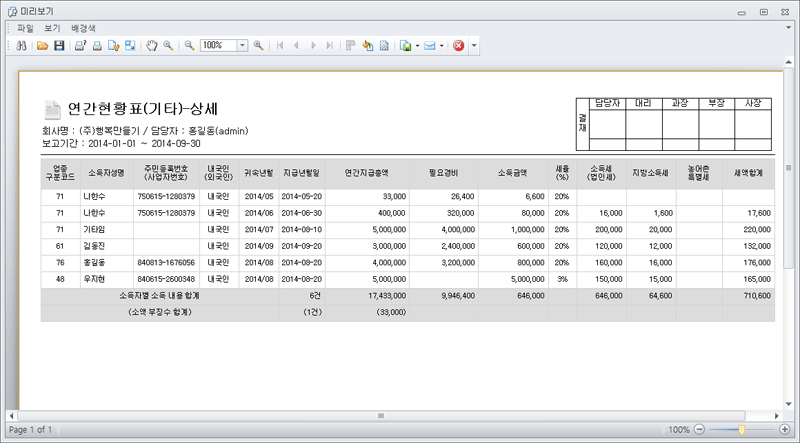Open the toolbar options overflow arrow

pos(474,46)
